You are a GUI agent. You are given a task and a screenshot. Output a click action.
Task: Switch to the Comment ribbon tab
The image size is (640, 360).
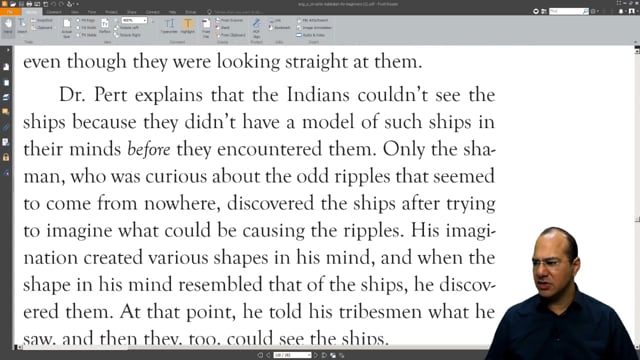point(53,12)
